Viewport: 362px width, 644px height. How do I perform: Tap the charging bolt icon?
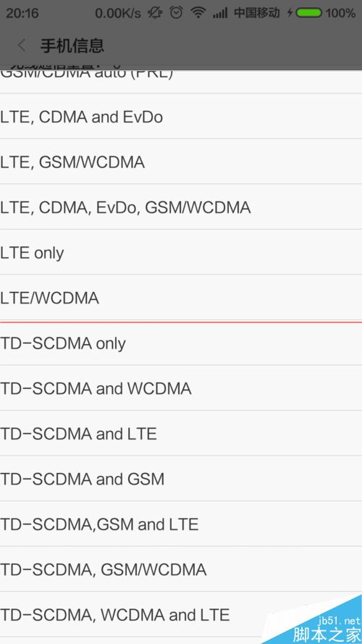point(290,13)
